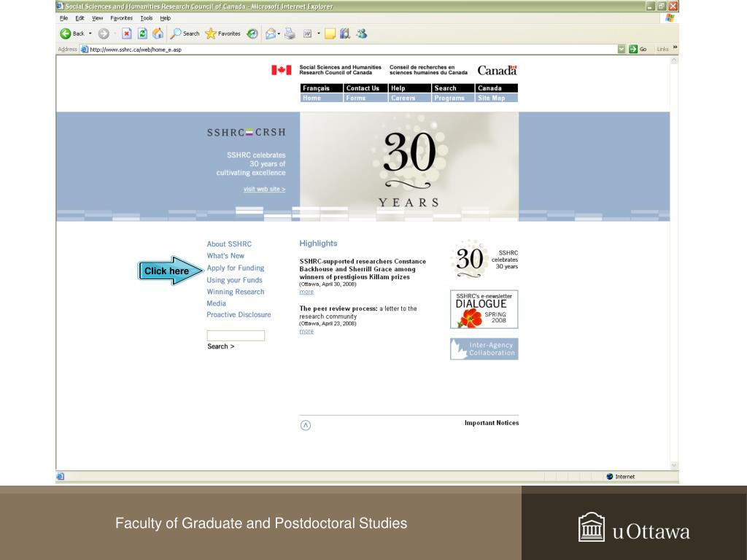Click the Mail envelope icon

[x=271, y=34]
